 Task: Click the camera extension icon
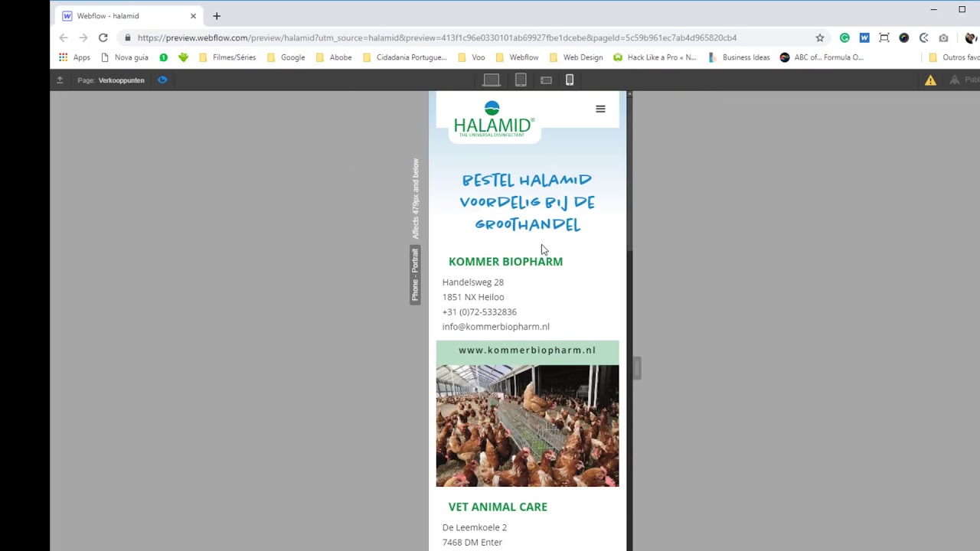tap(943, 37)
